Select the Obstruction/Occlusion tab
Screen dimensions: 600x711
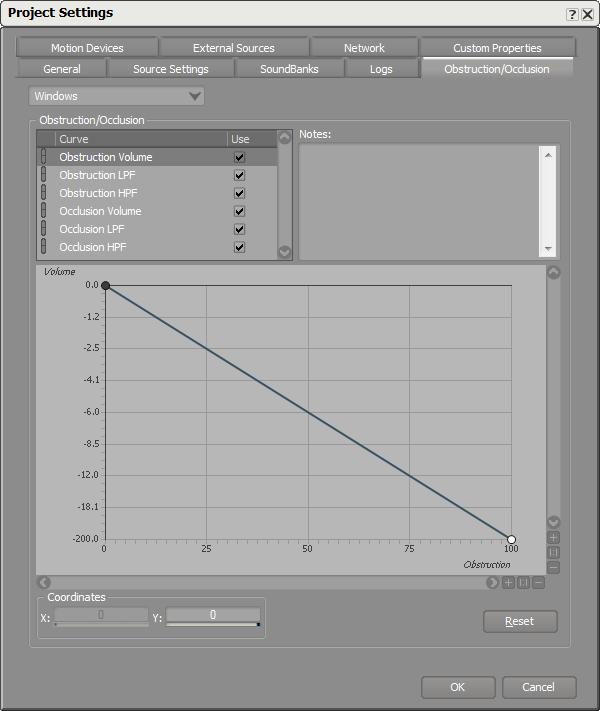pyautogui.click(x=497, y=69)
